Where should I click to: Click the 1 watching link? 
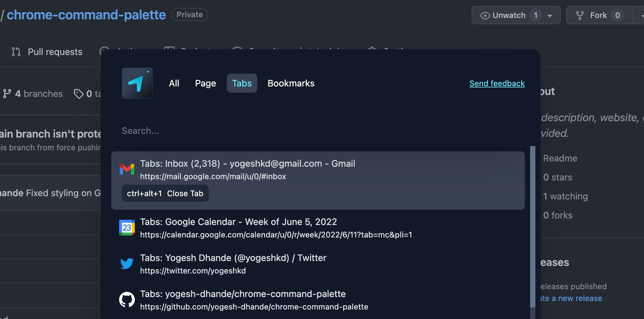(565, 196)
